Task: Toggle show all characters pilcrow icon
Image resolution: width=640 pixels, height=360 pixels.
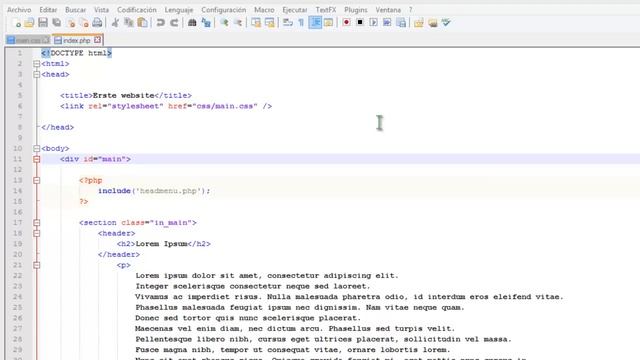Action: coord(301,23)
